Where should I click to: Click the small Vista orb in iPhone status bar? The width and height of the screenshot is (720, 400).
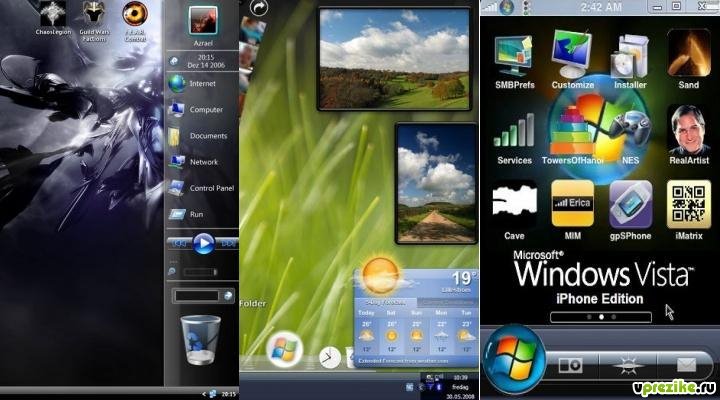coord(507,7)
